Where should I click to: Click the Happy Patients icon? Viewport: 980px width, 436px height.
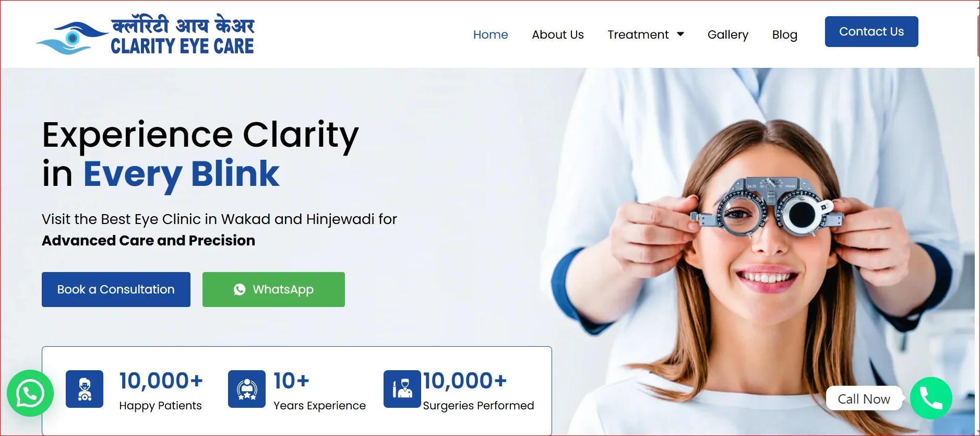pos(85,389)
